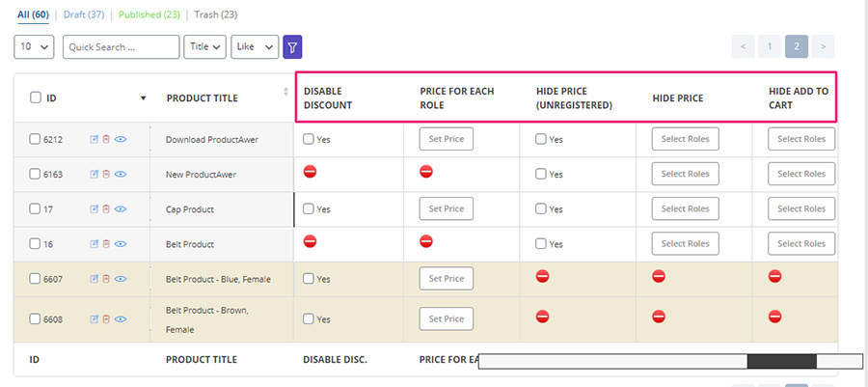Focus the Quick Search input field
Viewport: 868px width, 387px height.
(x=122, y=47)
